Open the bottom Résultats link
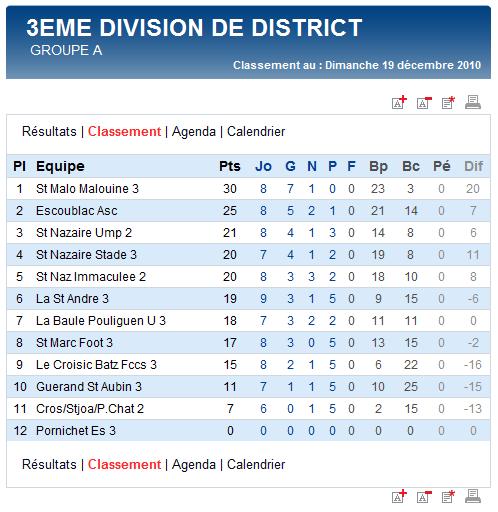 [x=49, y=464]
